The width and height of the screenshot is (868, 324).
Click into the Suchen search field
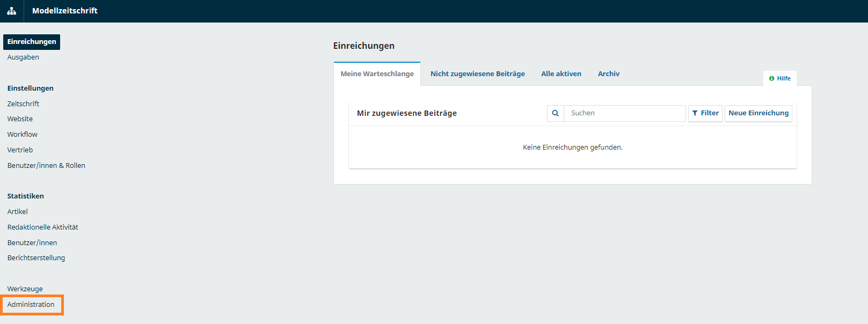[624, 113]
